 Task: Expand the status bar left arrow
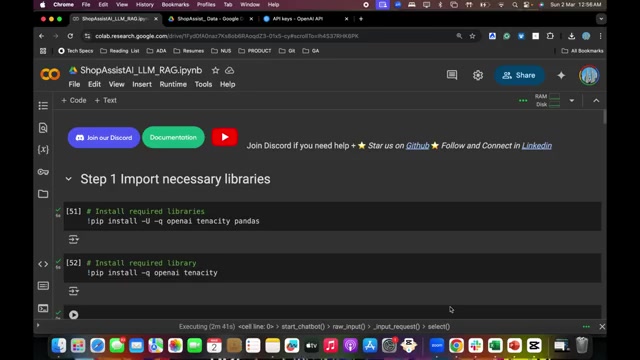[x=38, y=325]
